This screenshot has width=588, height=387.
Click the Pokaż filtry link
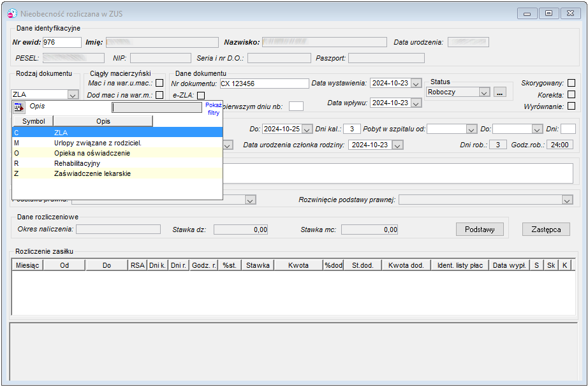tap(214, 109)
